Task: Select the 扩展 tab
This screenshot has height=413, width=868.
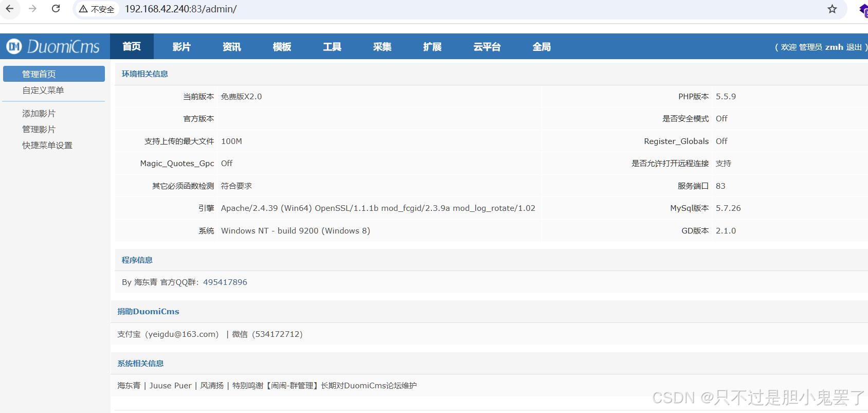Action: [x=432, y=47]
